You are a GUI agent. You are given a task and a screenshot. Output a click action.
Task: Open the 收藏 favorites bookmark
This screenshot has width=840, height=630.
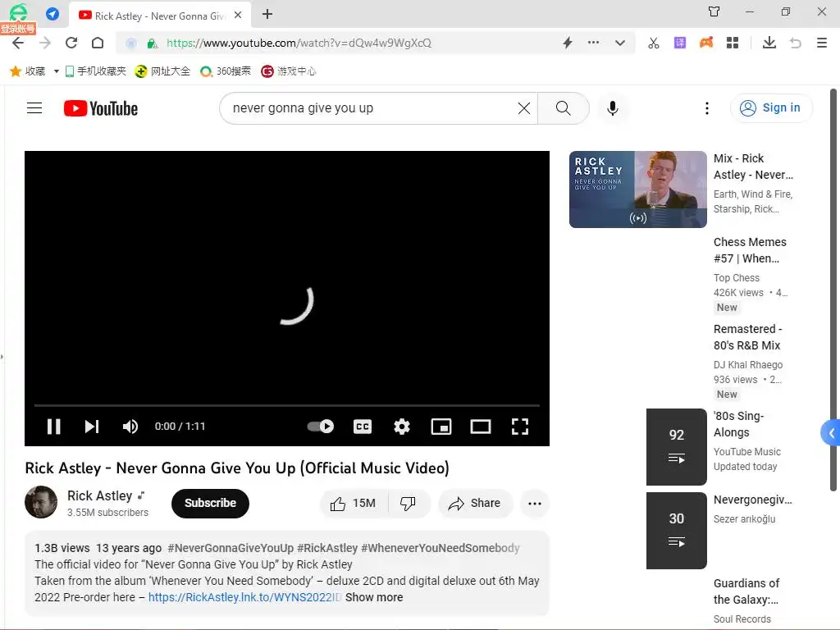pos(28,71)
